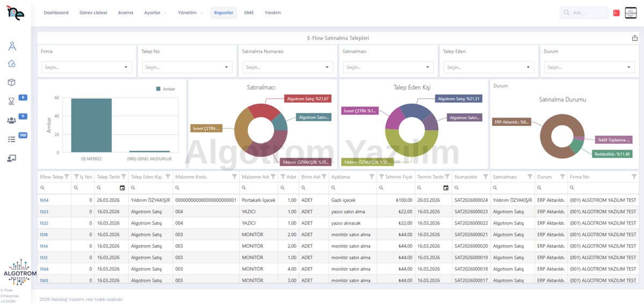Click filter icon on Eflow Talep column
644x304 pixels.
[x=67, y=176]
